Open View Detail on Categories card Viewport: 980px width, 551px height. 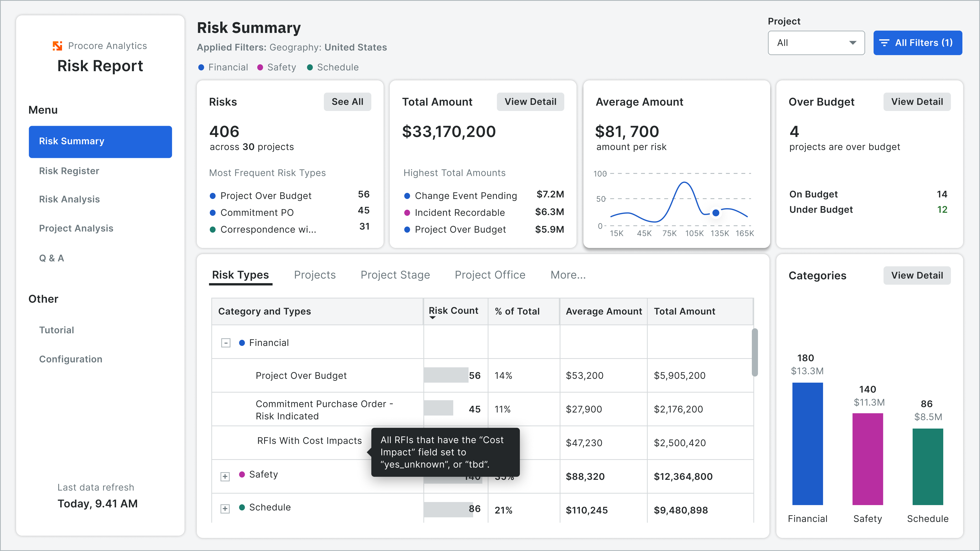pos(917,276)
